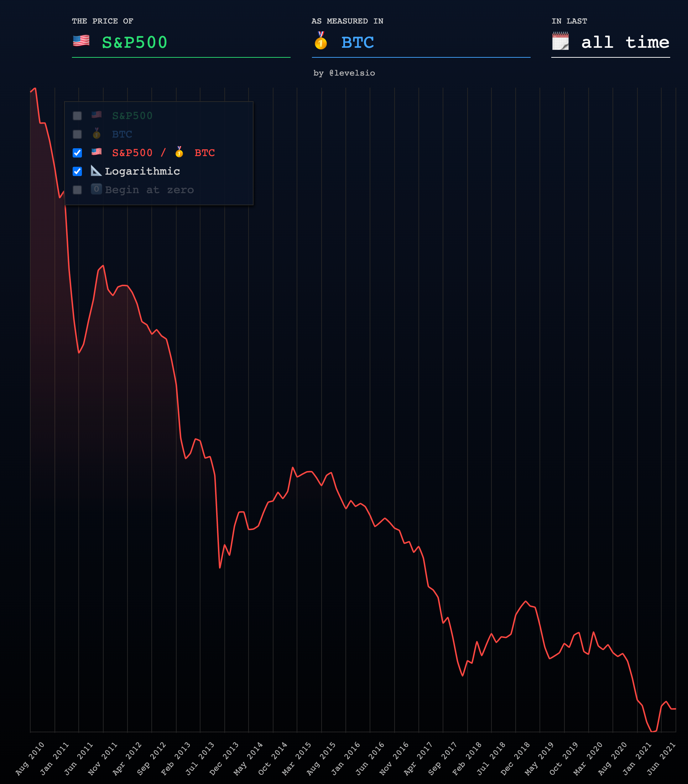Click the calendar icon next to all time

[x=561, y=41]
